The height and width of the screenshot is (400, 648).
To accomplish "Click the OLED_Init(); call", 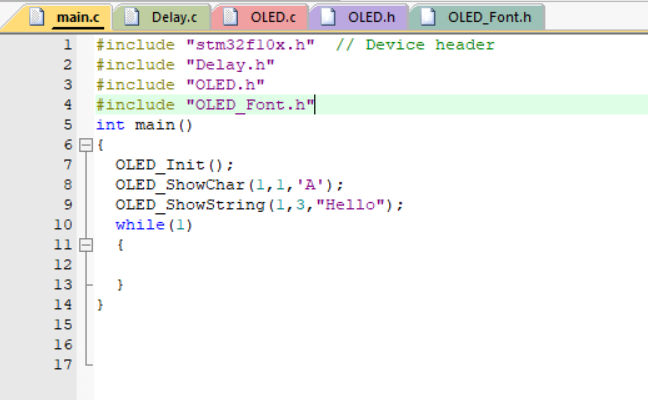I will [174, 165].
